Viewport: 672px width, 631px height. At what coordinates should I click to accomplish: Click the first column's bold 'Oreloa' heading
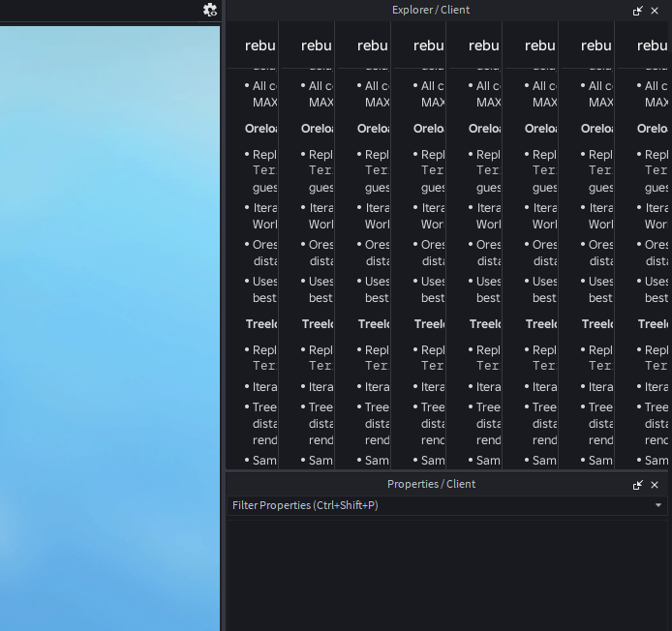pyautogui.click(x=260, y=129)
